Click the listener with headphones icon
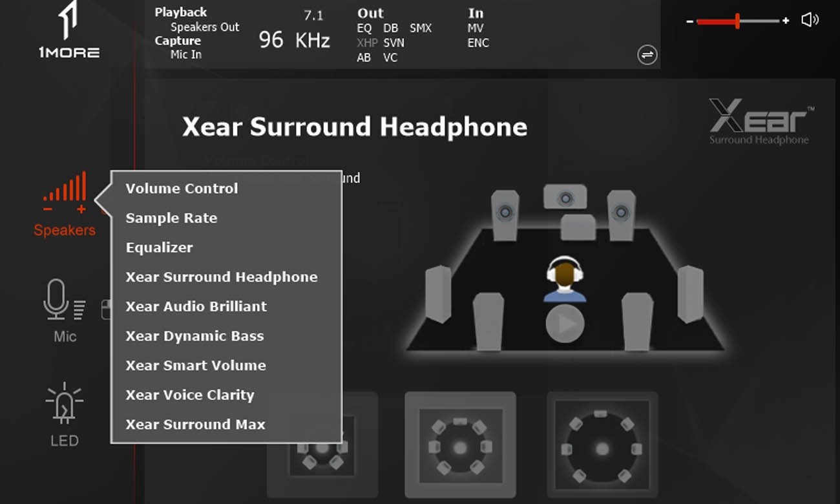This screenshot has height=504, width=840. tap(565, 280)
